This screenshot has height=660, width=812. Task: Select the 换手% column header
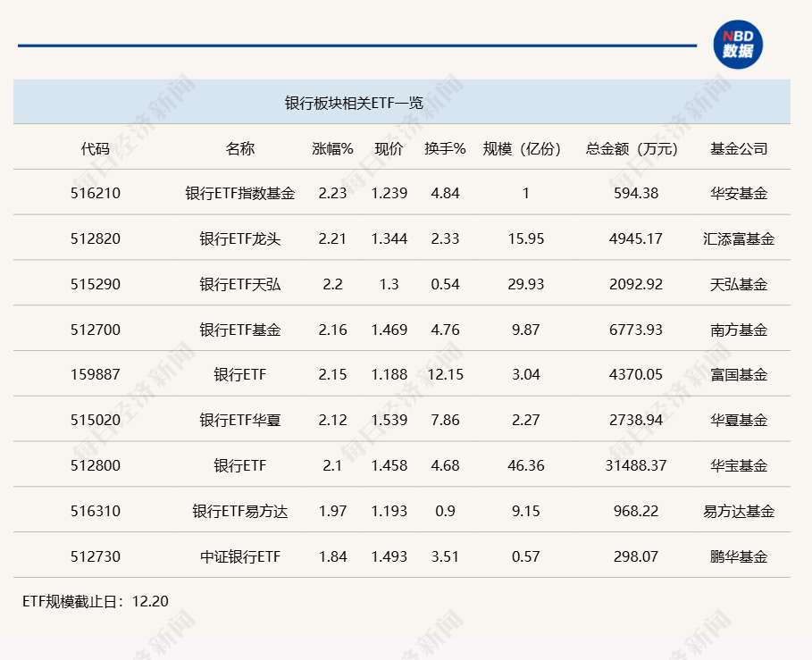pos(445,149)
